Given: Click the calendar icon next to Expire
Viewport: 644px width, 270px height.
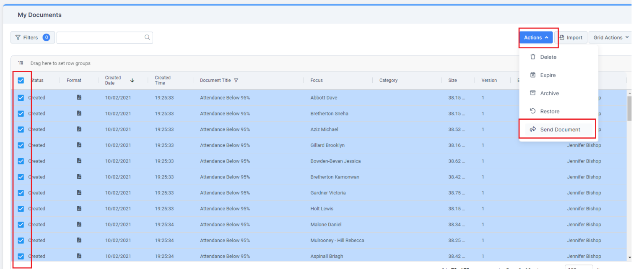Looking at the screenshot, I should [x=533, y=75].
